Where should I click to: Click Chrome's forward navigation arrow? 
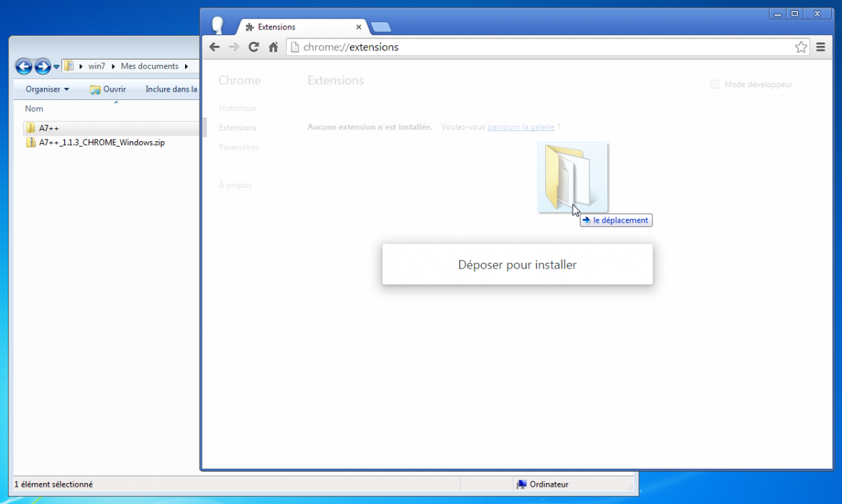[233, 48]
